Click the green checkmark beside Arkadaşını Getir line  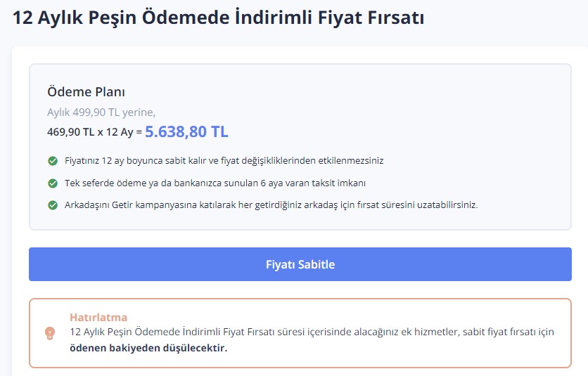pyautogui.click(x=53, y=205)
